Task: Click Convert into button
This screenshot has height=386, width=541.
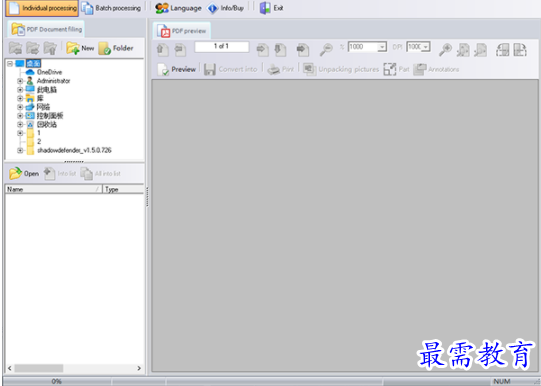Action: click(230, 69)
